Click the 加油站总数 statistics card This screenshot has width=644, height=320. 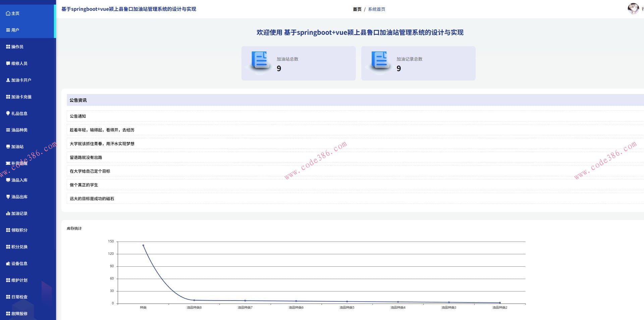click(x=299, y=63)
